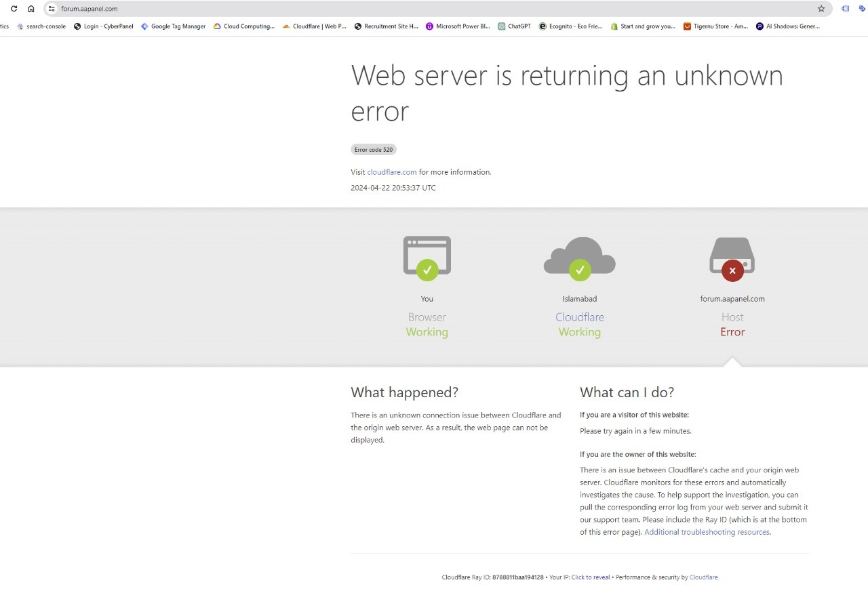
Task: Open the Recruitment Site bookmark
Action: 387,26
